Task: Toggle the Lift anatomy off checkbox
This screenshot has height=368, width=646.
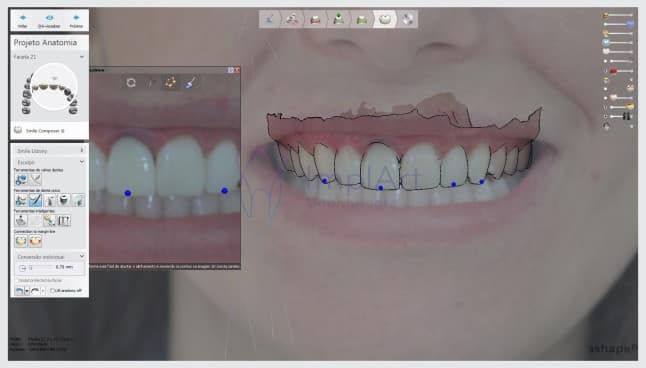Action: 52,291
